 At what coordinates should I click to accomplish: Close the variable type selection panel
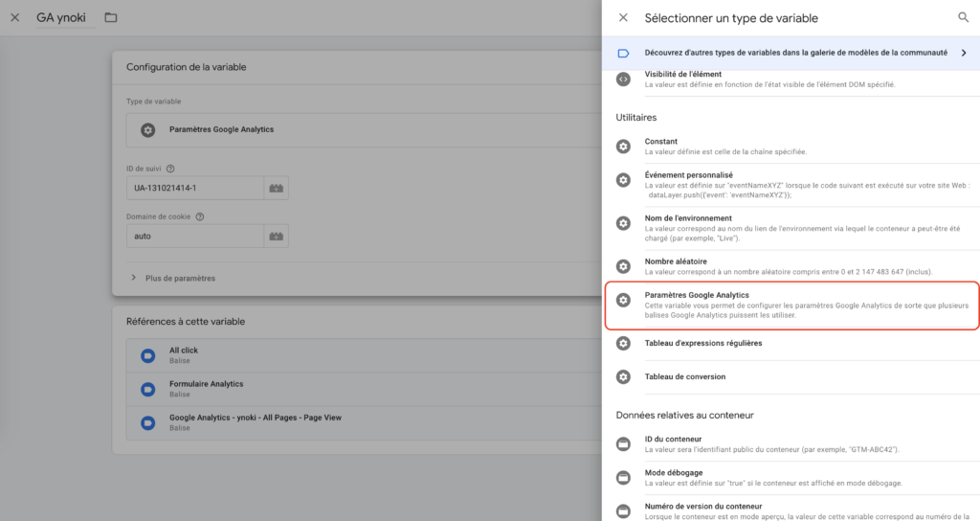(623, 17)
